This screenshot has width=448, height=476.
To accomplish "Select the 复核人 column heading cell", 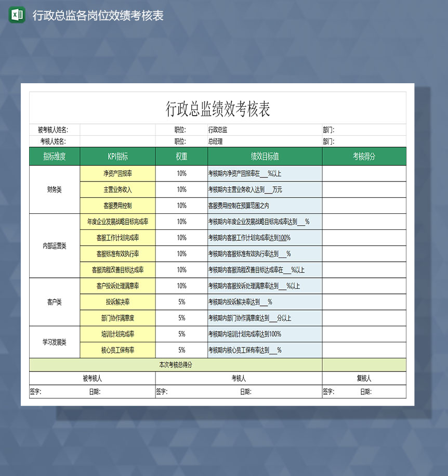I will (364, 378).
